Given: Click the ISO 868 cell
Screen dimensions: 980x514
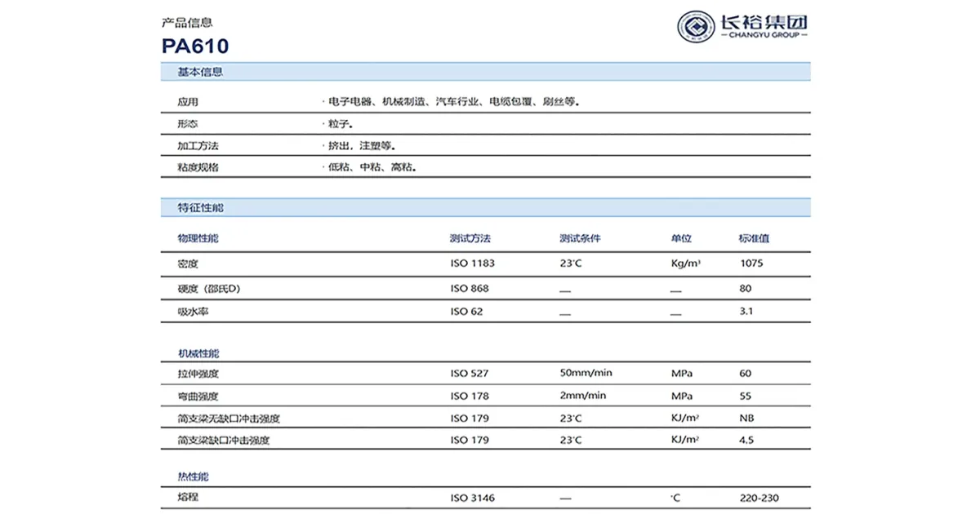Looking at the screenshot, I should [x=470, y=288].
